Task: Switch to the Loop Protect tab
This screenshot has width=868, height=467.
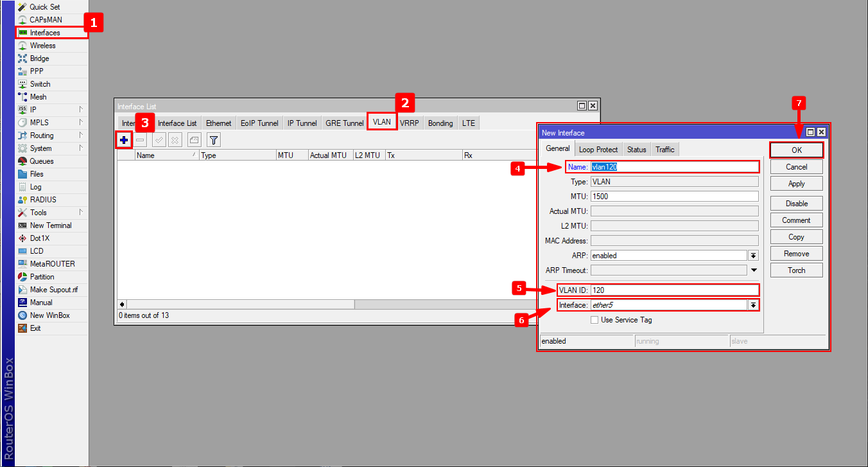Action: pos(598,150)
